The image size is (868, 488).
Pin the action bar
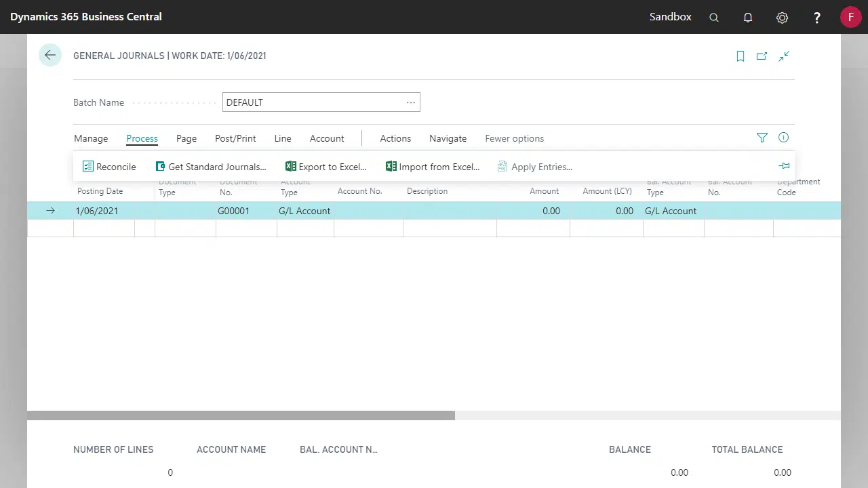(x=784, y=166)
